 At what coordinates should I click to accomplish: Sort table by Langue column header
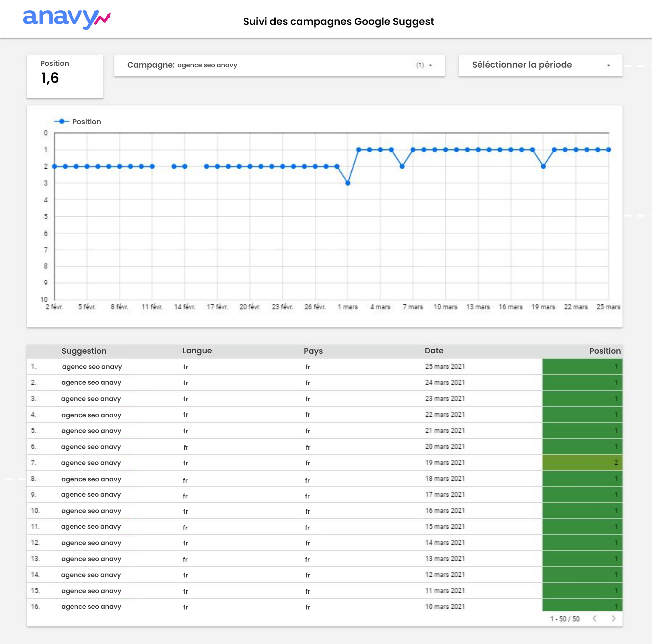coord(197,351)
